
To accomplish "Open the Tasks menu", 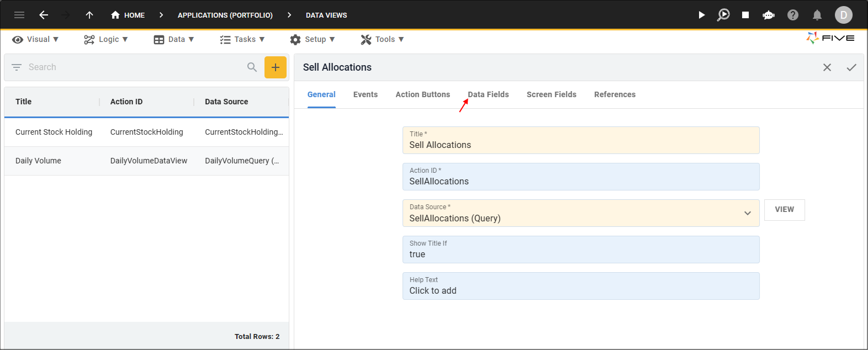I will coord(242,39).
